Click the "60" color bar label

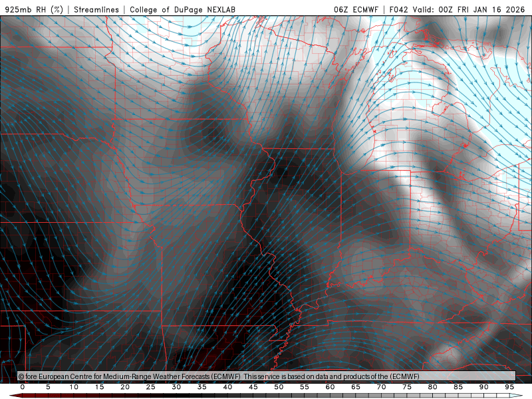coord(330,387)
